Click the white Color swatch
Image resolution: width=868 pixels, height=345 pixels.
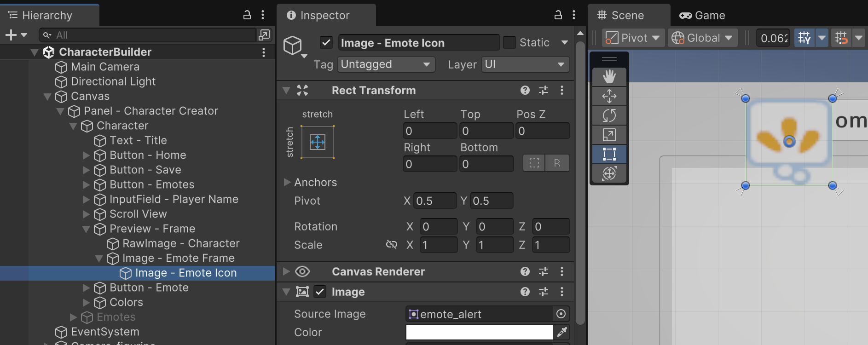click(x=479, y=332)
